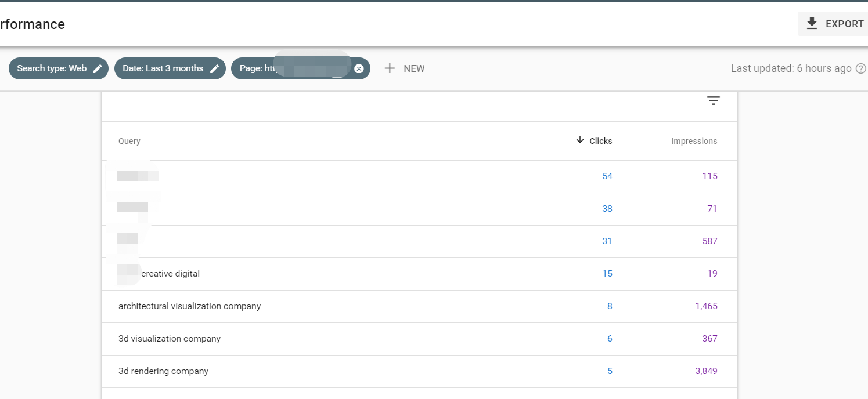Edit the Search type: Web filter
The height and width of the screenshot is (399, 868).
point(59,68)
